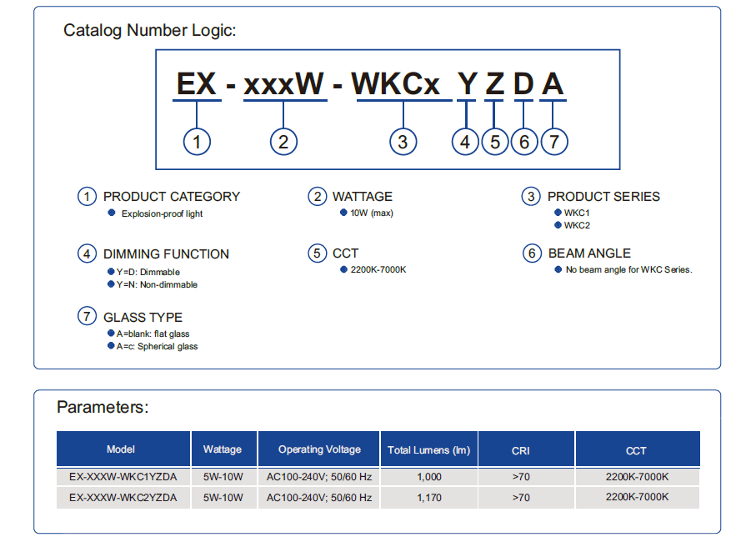Click the "BEAM ANGLE" legend heading
The image size is (756, 547).
[x=589, y=253]
